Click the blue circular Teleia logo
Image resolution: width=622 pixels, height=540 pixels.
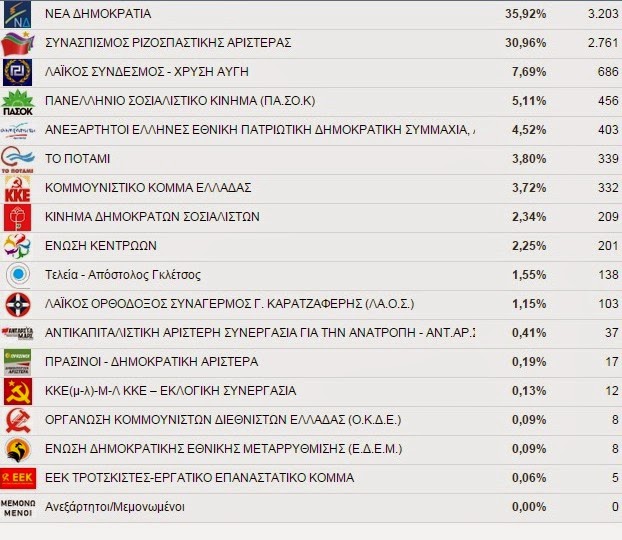click(18, 275)
